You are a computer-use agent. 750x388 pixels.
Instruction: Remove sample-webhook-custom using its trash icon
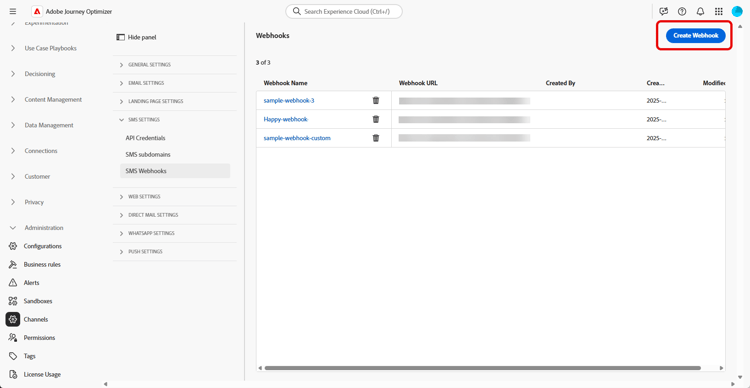click(376, 138)
